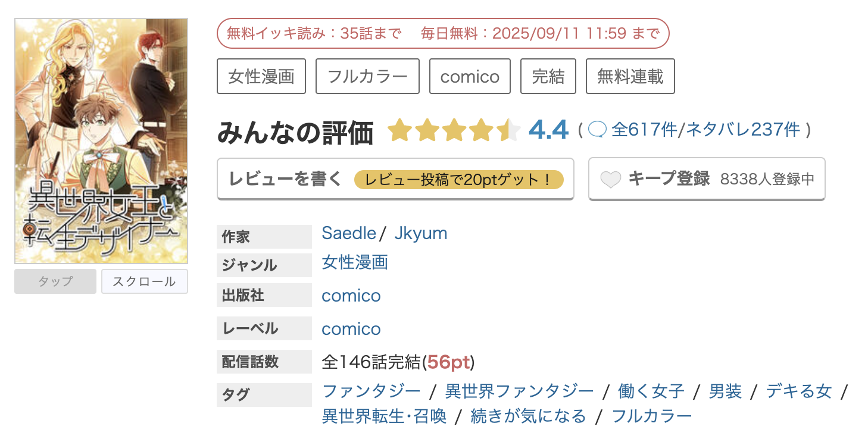Click the 働く女子 tag link

click(651, 391)
